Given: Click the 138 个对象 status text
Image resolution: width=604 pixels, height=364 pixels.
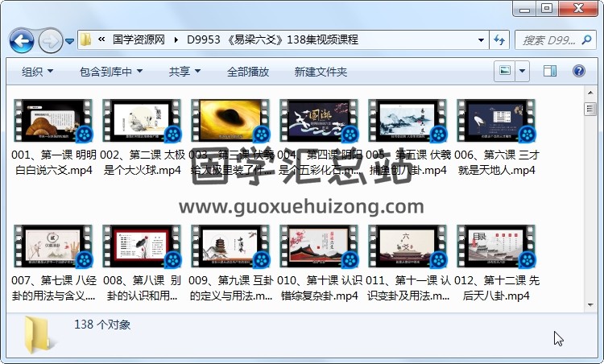Looking at the screenshot, I should pos(102,325).
